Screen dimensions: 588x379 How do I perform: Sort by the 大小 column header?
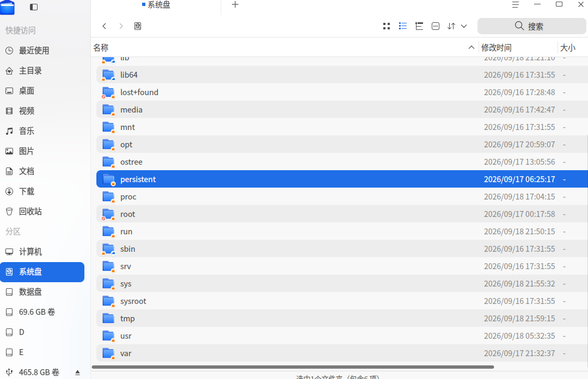point(567,47)
